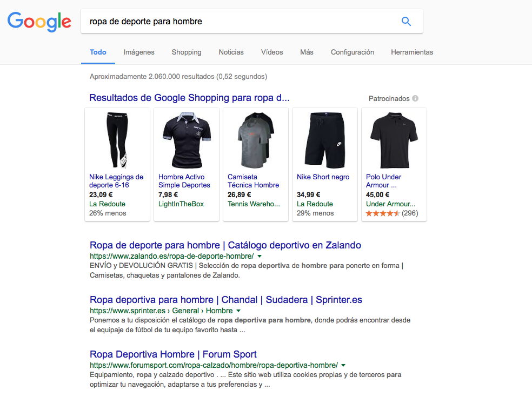The width and height of the screenshot is (532, 397).
Task: Open Nike Short negro product link
Action: point(323,177)
